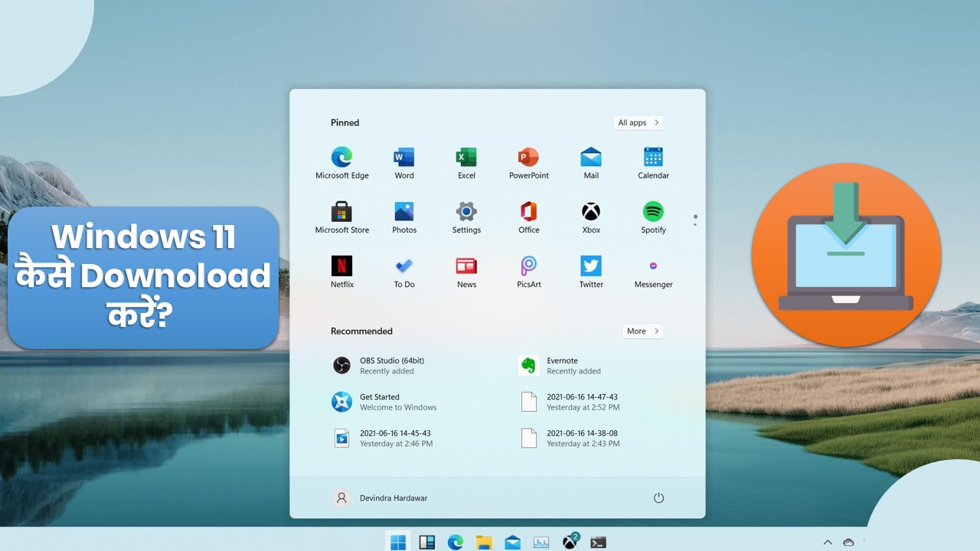Click the OneDrive cloud tray icon
Image resolution: width=980 pixels, height=551 pixels.
(x=848, y=543)
